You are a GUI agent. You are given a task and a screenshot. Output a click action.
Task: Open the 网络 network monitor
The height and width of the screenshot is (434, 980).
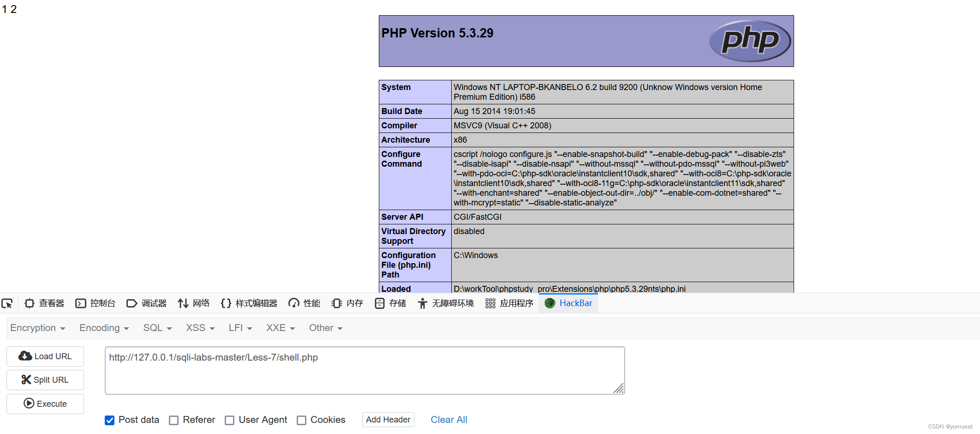point(194,303)
